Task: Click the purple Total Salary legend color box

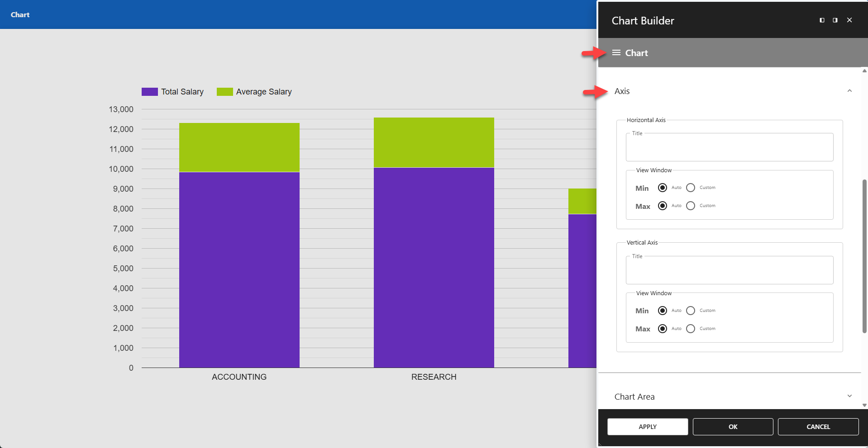Action: click(x=149, y=91)
